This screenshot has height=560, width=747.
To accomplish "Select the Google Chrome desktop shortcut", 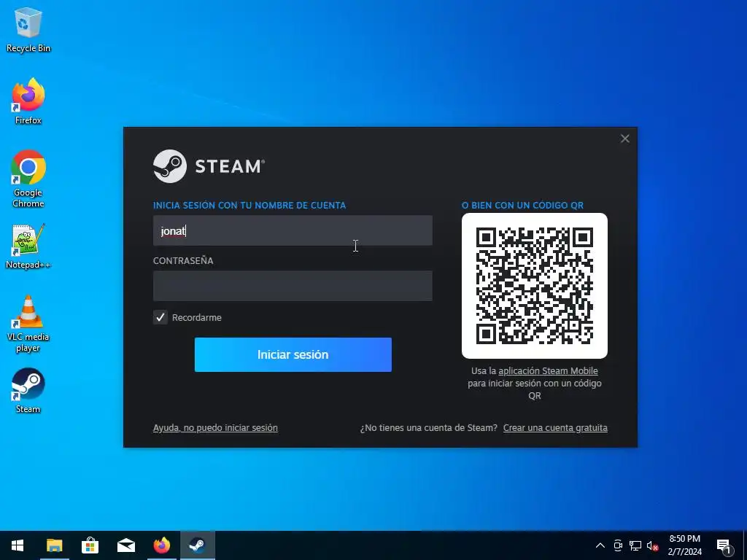I will point(28,179).
